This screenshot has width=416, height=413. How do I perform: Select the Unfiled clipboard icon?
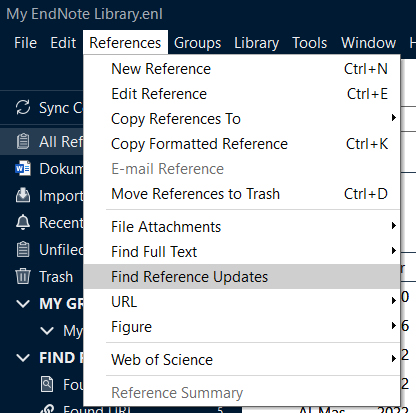click(23, 249)
